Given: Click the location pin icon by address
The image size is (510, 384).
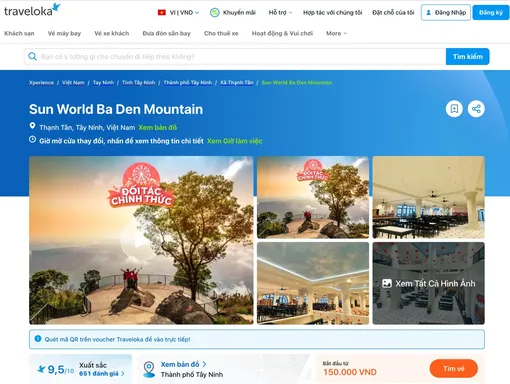Looking at the screenshot, I should pyautogui.click(x=32, y=126).
